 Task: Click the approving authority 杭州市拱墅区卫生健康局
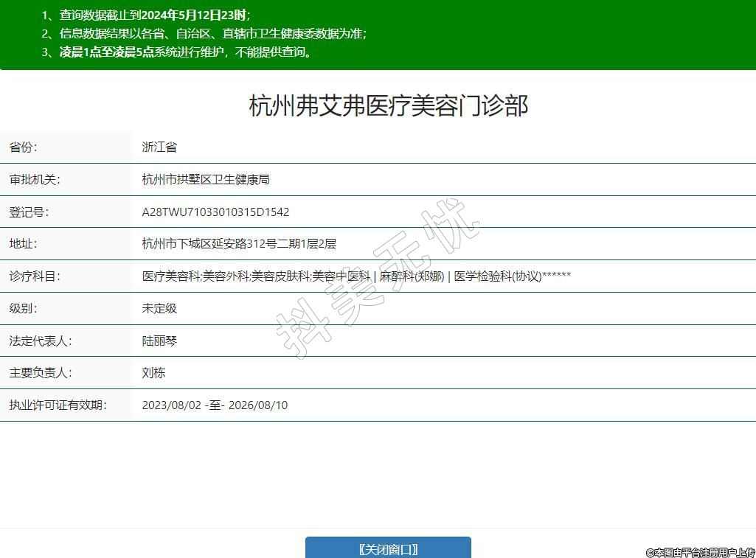click(206, 180)
